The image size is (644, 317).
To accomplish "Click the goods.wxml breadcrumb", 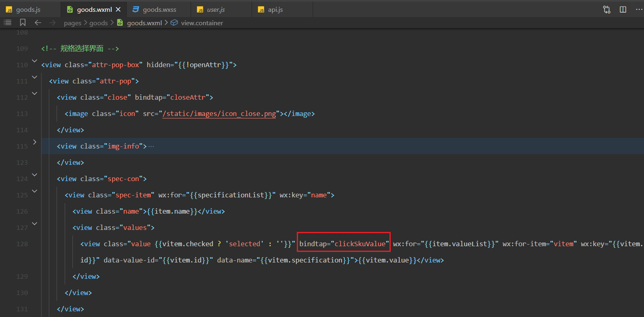I will [x=144, y=23].
